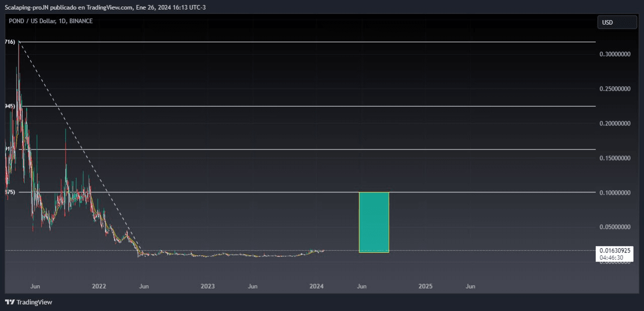Click the 0.05000000 price axis label

614,227
